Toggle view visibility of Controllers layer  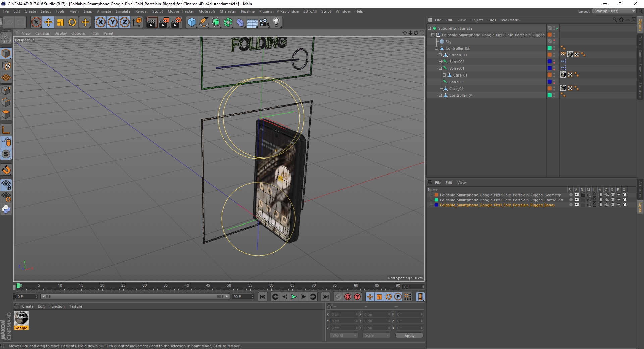pos(577,200)
